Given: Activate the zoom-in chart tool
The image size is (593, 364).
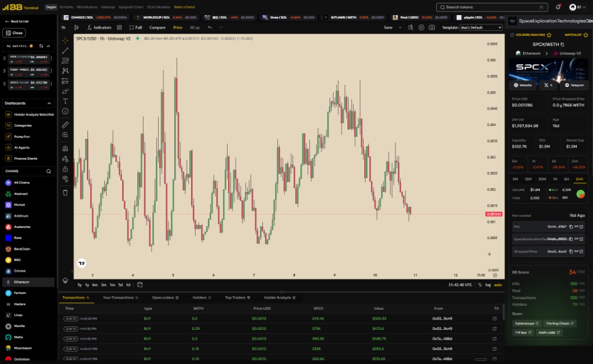Looking at the screenshot, I should pos(65,135).
